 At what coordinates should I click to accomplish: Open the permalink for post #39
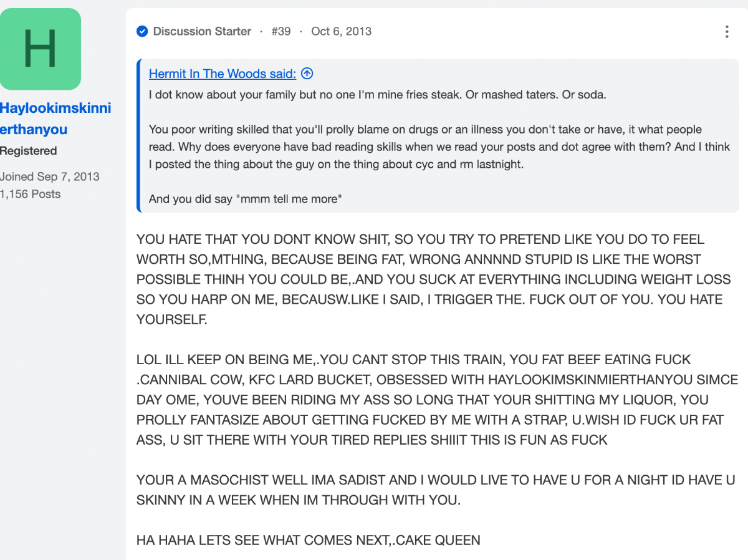(x=280, y=31)
